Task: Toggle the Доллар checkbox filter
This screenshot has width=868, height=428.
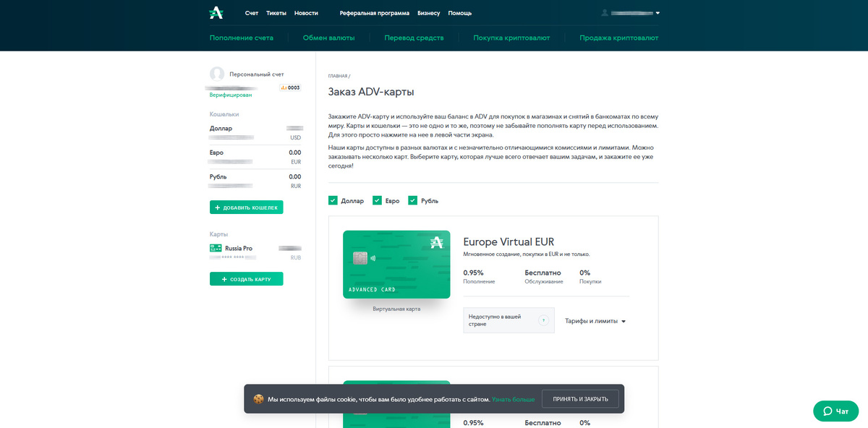Action: [333, 200]
